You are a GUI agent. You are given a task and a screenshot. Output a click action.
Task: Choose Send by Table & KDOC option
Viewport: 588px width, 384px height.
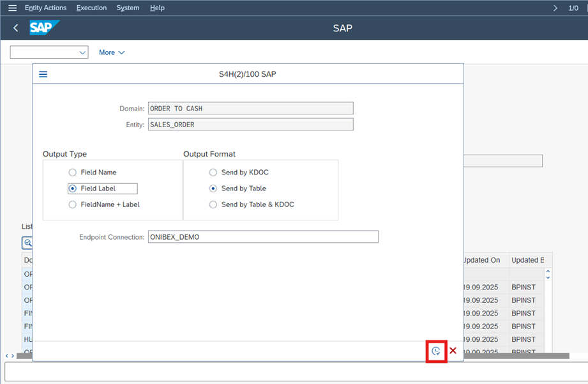click(x=213, y=204)
